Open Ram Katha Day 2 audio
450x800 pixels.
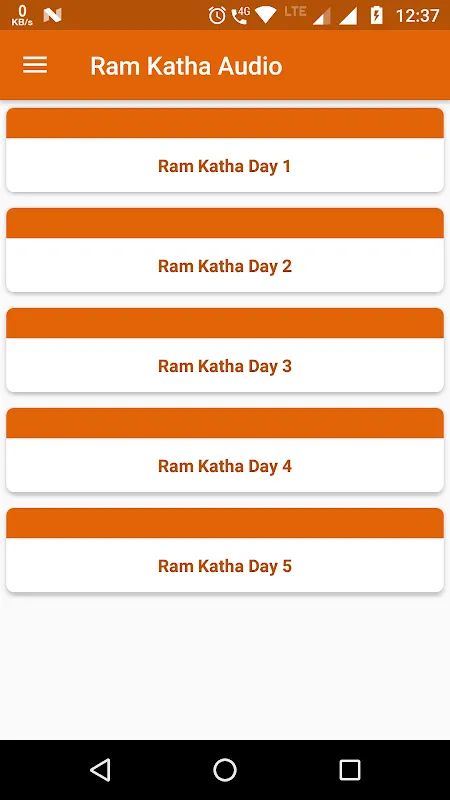coord(224,266)
